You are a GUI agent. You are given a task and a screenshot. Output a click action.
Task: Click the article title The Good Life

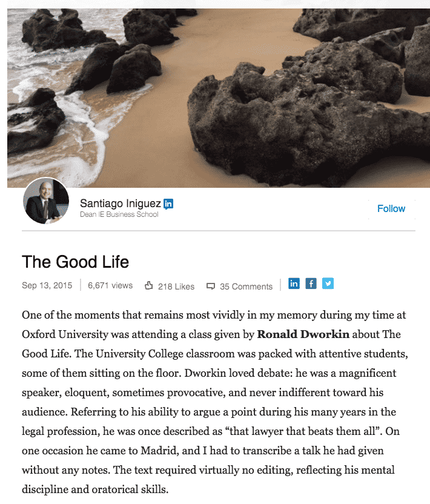pyautogui.click(x=76, y=262)
